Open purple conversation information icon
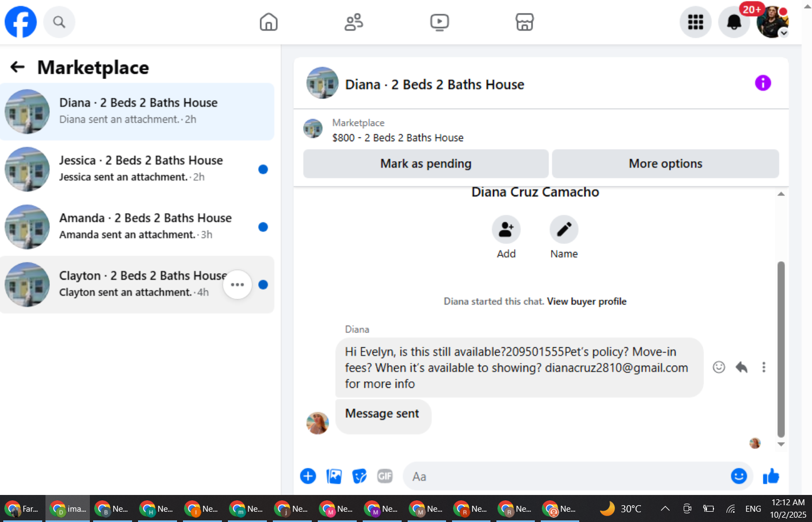The height and width of the screenshot is (522, 812). tap(763, 83)
